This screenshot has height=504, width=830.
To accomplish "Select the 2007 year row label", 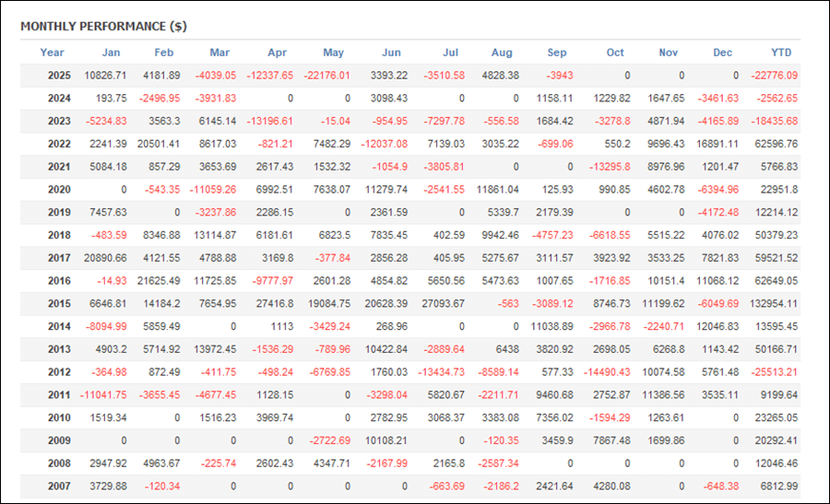I will click(59, 485).
